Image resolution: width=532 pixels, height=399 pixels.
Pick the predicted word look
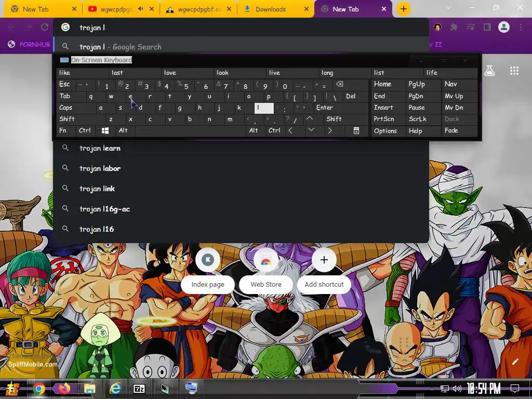[240, 73]
